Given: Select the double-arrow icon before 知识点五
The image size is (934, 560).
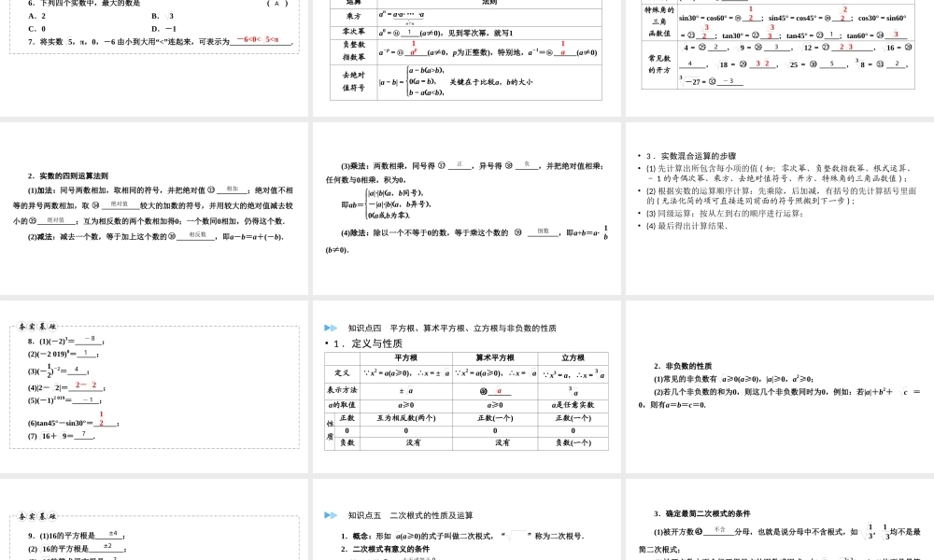Looking at the screenshot, I should [331, 515].
